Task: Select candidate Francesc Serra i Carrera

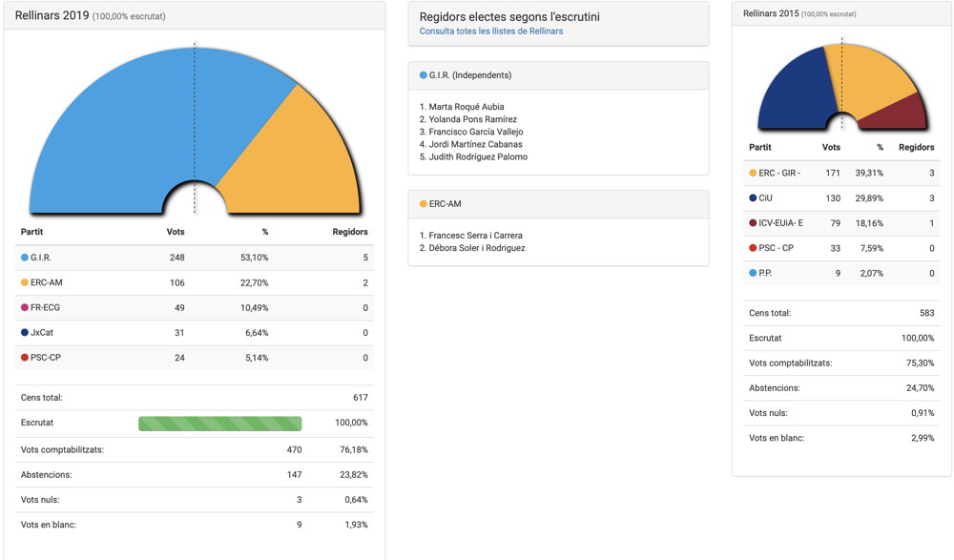Action: (x=475, y=236)
